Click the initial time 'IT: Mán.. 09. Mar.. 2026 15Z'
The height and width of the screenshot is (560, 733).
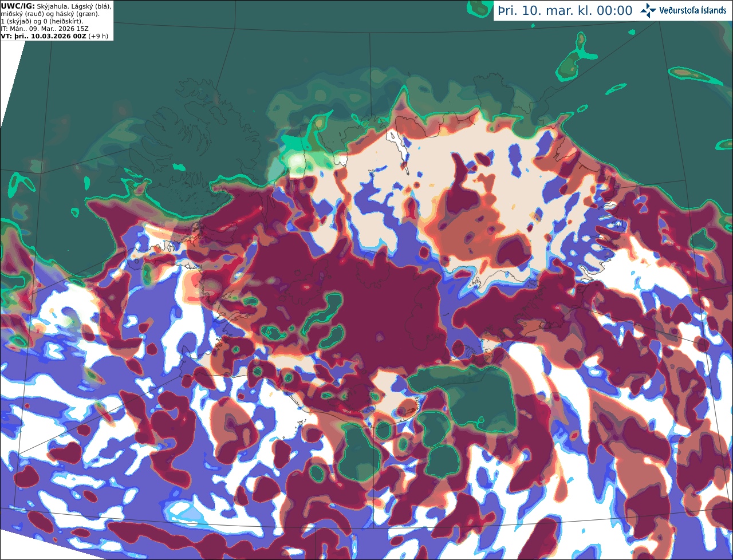(x=45, y=29)
